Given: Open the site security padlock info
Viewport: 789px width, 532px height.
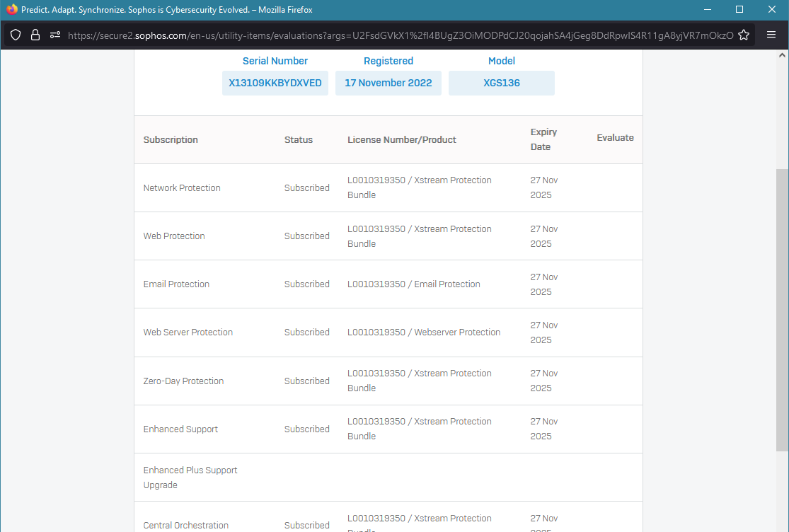Looking at the screenshot, I should coord(35,35).
